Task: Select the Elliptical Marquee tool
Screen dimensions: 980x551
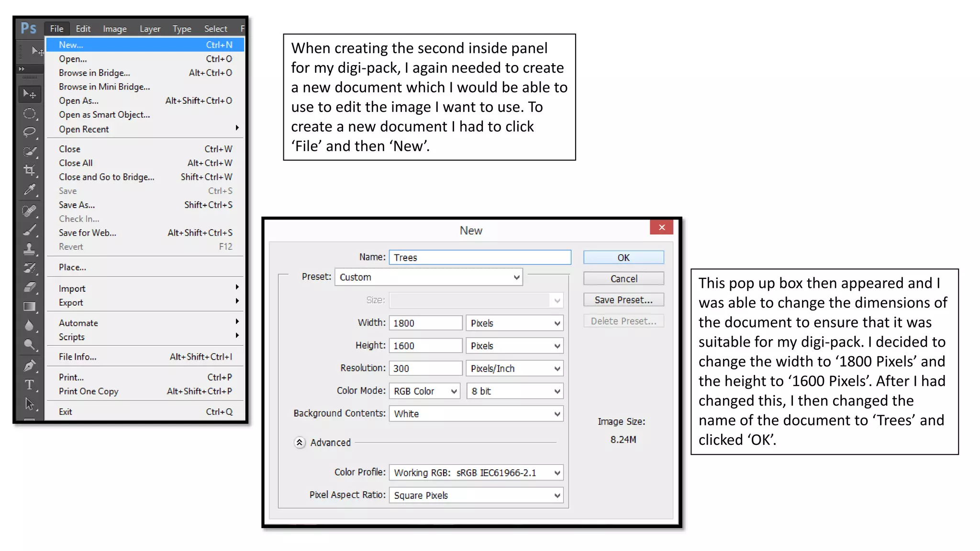Action: click(x=30, y=113)
